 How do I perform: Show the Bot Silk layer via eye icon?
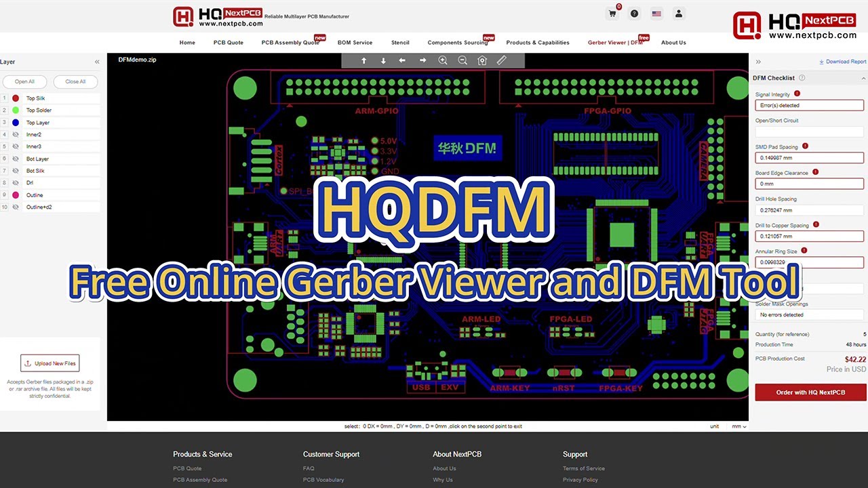[x=15, y=171]
